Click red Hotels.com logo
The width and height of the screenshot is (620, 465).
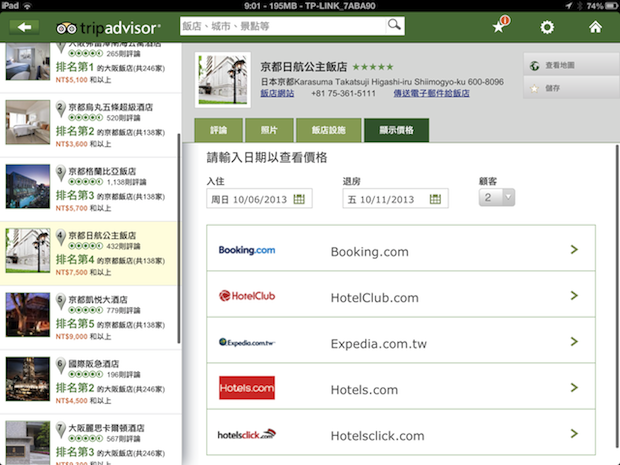[247, 388]
